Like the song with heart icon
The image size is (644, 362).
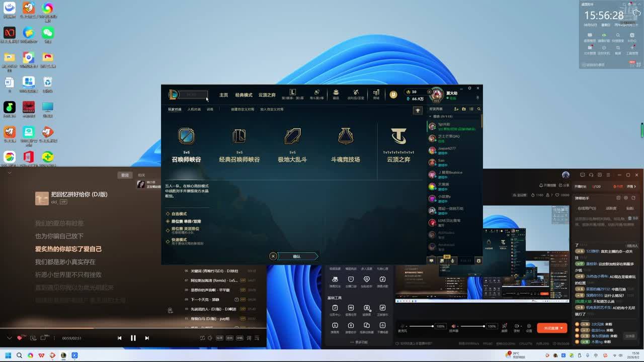[x=20, y=338]
